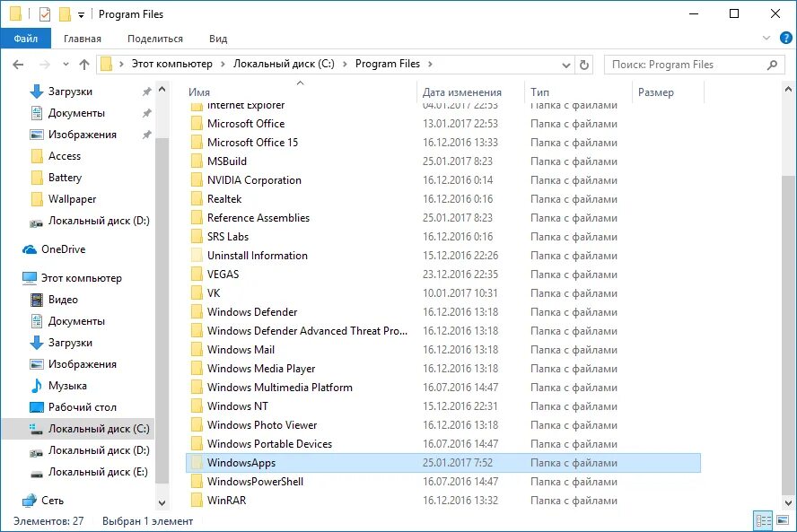Switch to the Главная ribbon tab
797x532 pixels.
[83, 39]
